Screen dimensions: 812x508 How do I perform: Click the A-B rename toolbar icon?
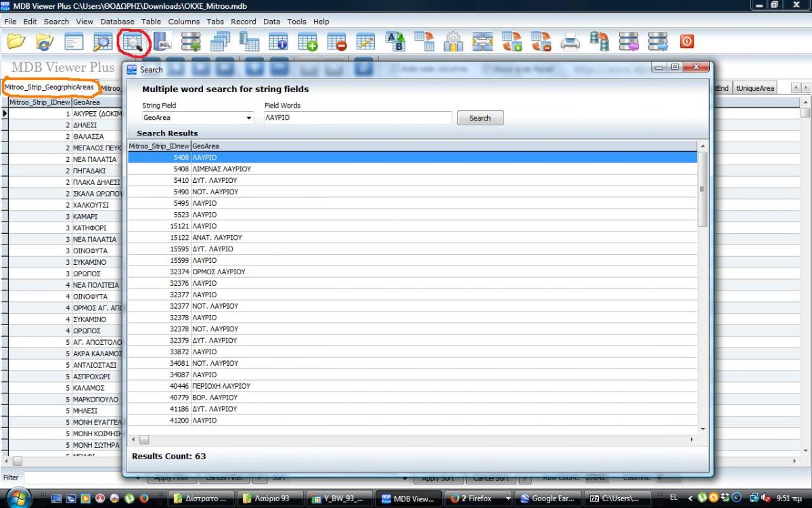click(x=394, y=42)
